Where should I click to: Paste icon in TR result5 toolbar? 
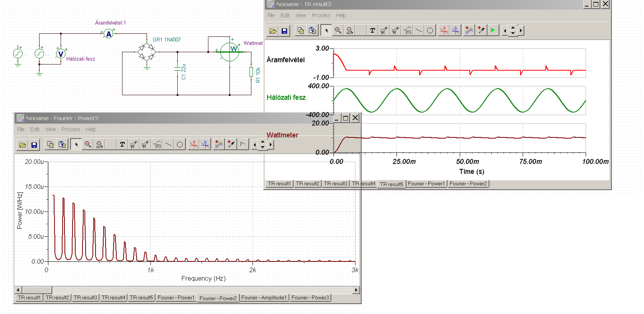(312, 30)
